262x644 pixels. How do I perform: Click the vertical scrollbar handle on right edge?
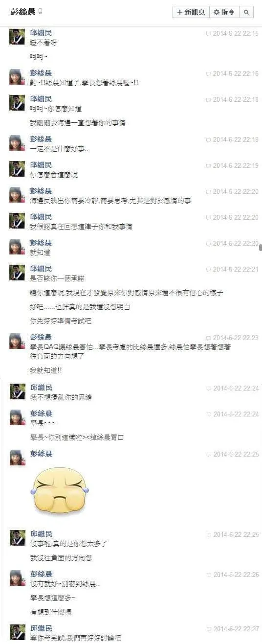click(x=260, y=247)
